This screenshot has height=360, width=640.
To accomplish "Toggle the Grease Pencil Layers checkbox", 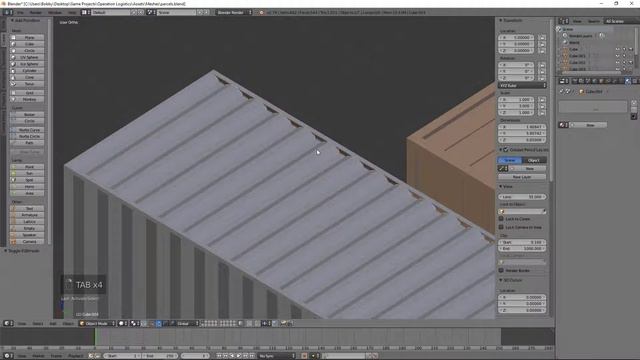I will (506, 150).
